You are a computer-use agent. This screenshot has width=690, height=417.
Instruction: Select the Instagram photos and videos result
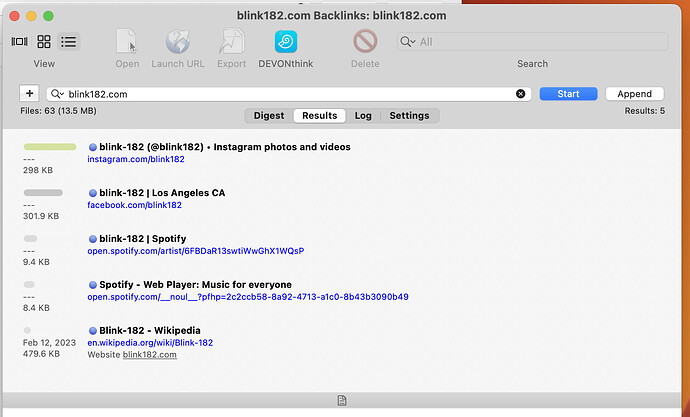(x=225, y=147)
